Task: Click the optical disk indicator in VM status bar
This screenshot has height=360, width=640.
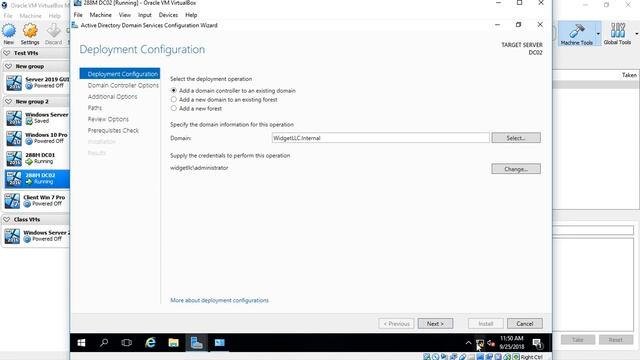Action: click(x=436, y=357)
